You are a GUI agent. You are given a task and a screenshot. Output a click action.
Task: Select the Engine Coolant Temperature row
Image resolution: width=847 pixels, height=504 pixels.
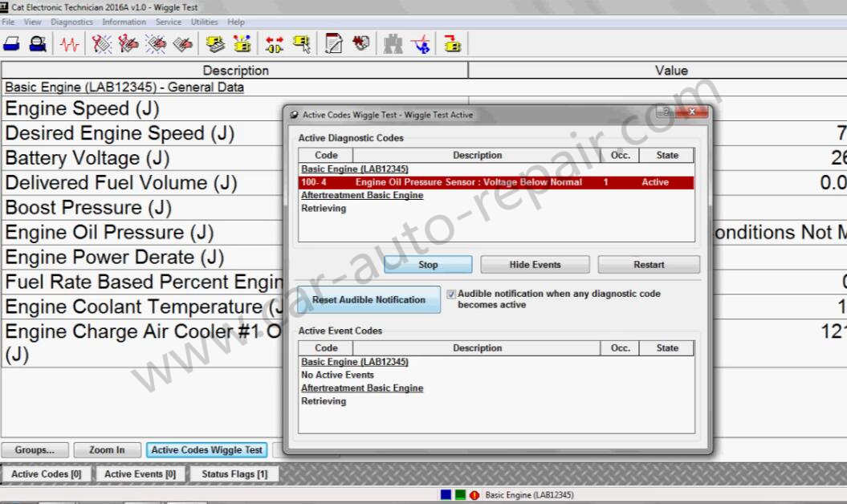(143, 307)
